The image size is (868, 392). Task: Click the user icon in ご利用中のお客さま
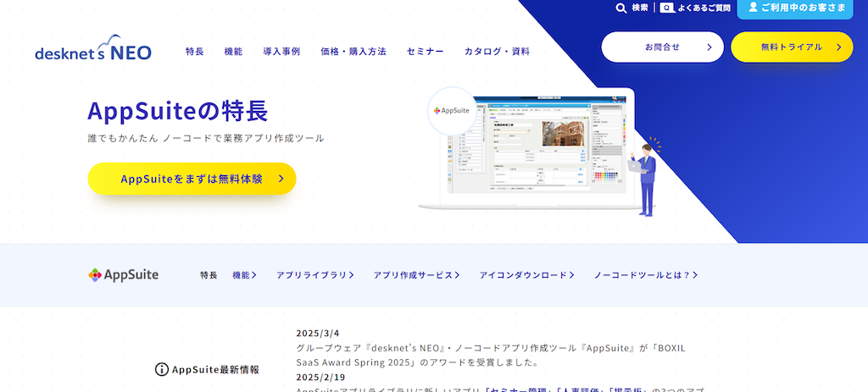click(x=753, y=7)
